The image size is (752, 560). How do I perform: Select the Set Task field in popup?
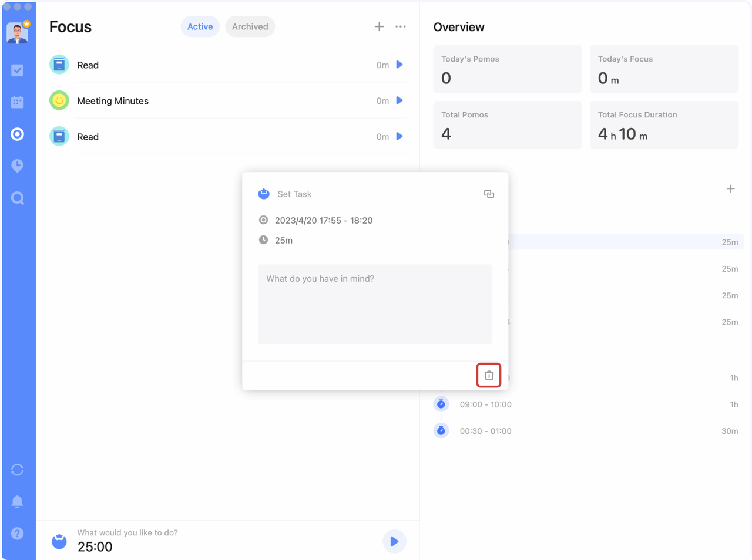pos(294,194)
